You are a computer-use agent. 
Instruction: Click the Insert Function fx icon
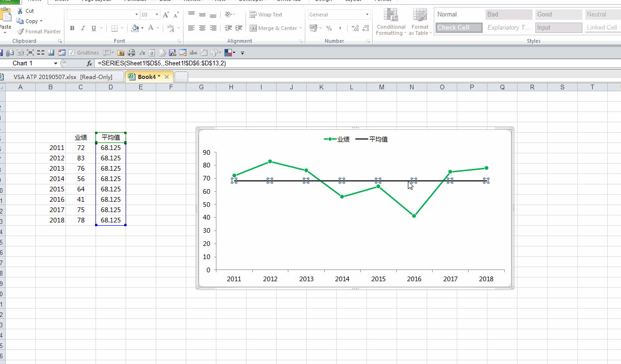[89, 63]
